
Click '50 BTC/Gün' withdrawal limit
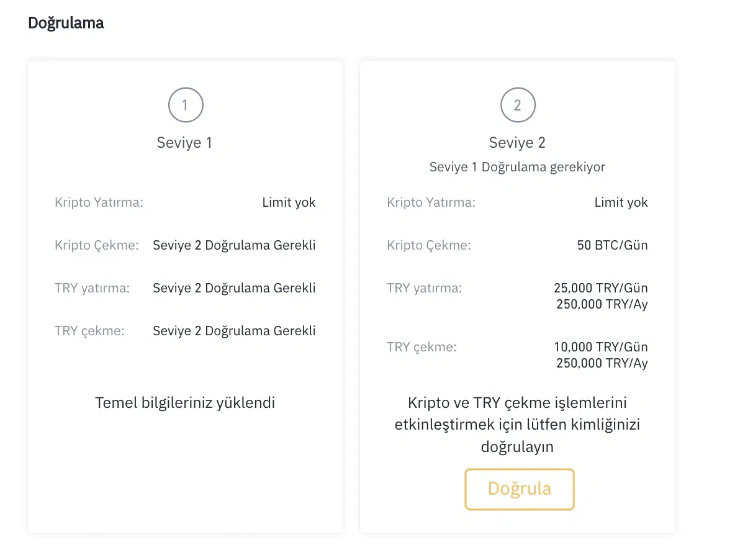tap(612, 245)
